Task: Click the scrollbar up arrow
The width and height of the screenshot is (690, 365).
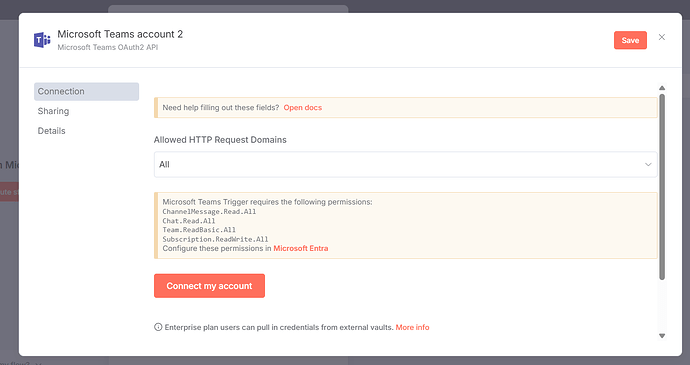Action: [x=662, y=88]
